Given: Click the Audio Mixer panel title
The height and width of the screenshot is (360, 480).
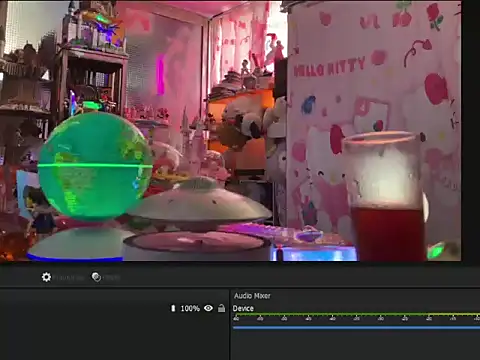Looking at the screenshot, I should pyautogui.click(x=252, y=296).
